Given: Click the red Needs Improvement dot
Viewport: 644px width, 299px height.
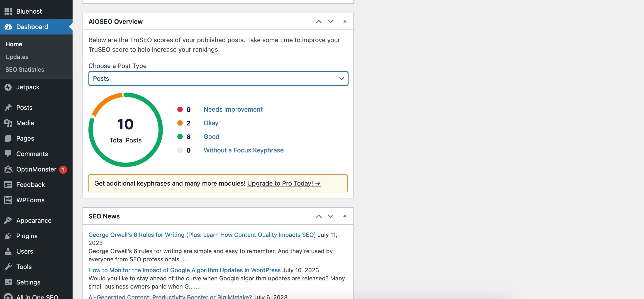Looking at the screenshot, I should [x=180, y=109].
